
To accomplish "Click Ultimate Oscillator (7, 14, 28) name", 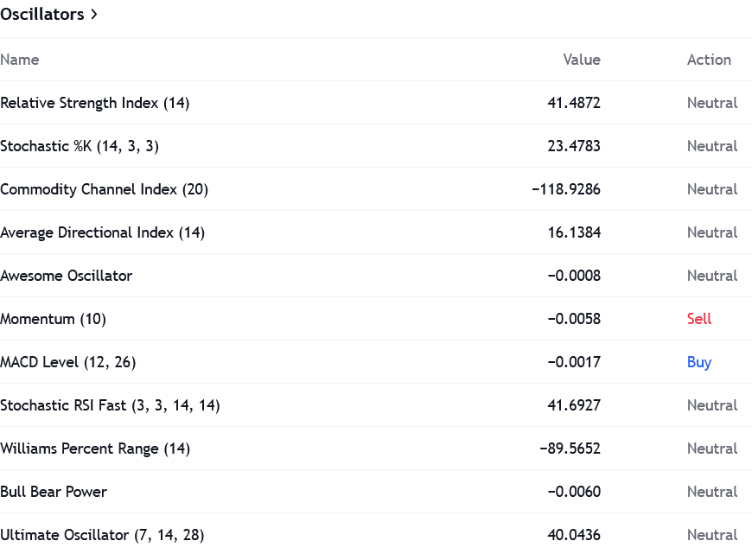I will [x=102, y=535].
